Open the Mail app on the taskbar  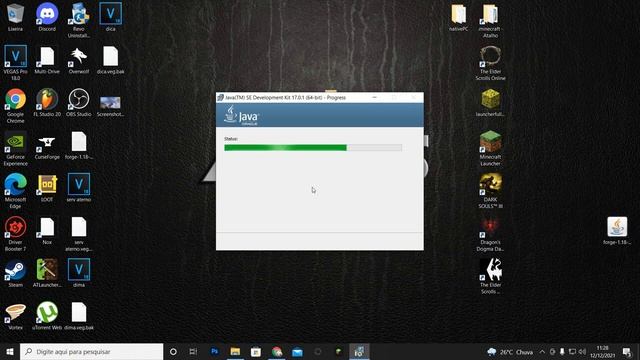click(x=297, y=351)
